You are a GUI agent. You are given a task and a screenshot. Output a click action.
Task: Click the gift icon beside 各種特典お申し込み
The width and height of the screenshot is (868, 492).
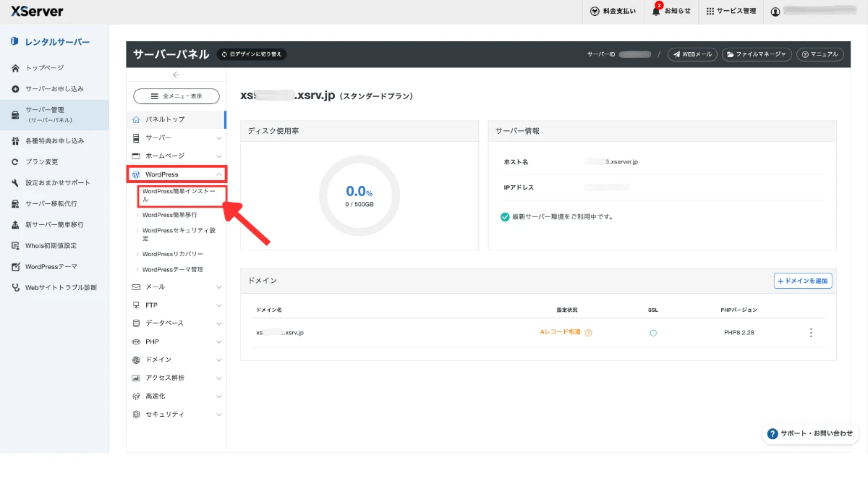coord(15,141)
